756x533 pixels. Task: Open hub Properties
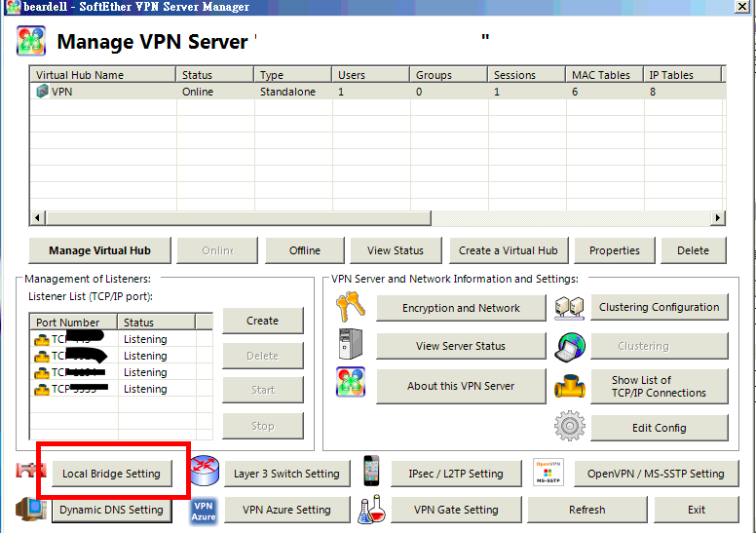(615, 250)
